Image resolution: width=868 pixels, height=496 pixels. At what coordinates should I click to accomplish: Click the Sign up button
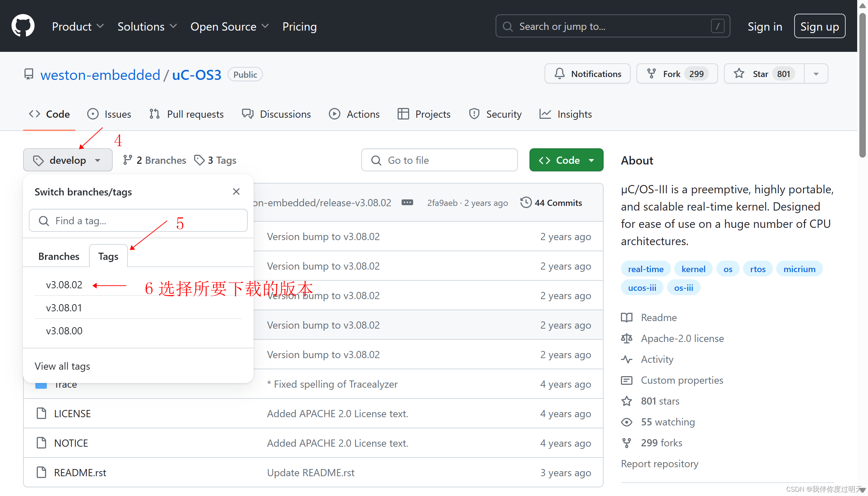[819, 26]
